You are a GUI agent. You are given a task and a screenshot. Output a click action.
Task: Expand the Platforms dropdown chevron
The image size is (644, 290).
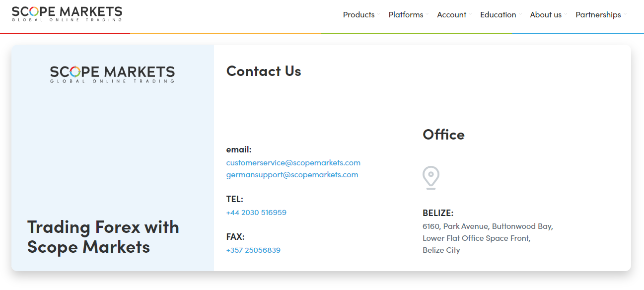coord(427,14)
